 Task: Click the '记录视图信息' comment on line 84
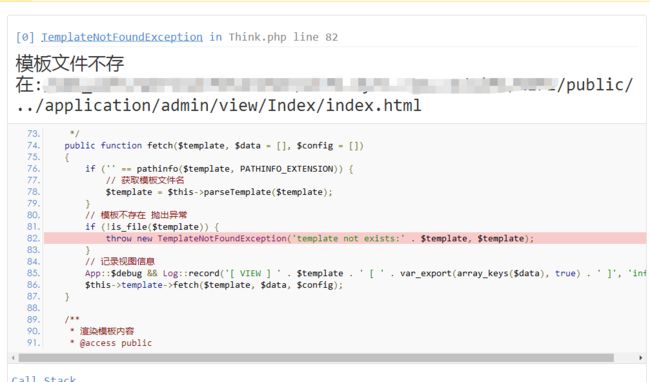[x=120, y=261]
